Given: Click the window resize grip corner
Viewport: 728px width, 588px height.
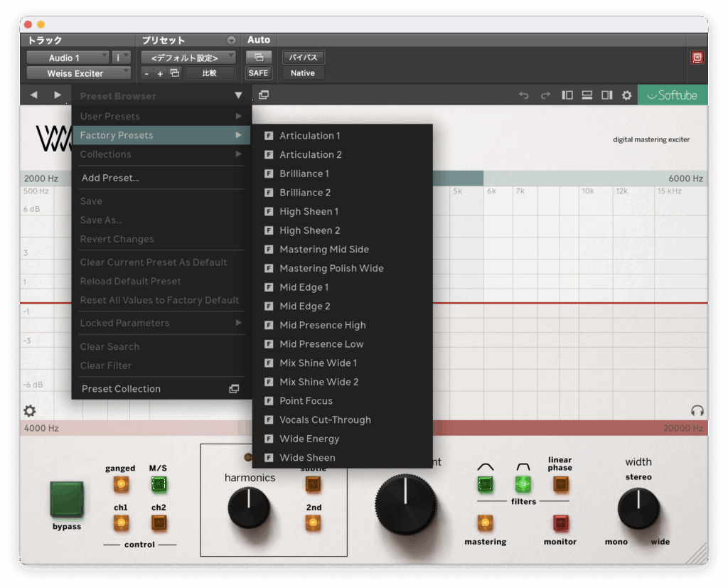Looking at the screenshot, I should [x=695, y=554].
